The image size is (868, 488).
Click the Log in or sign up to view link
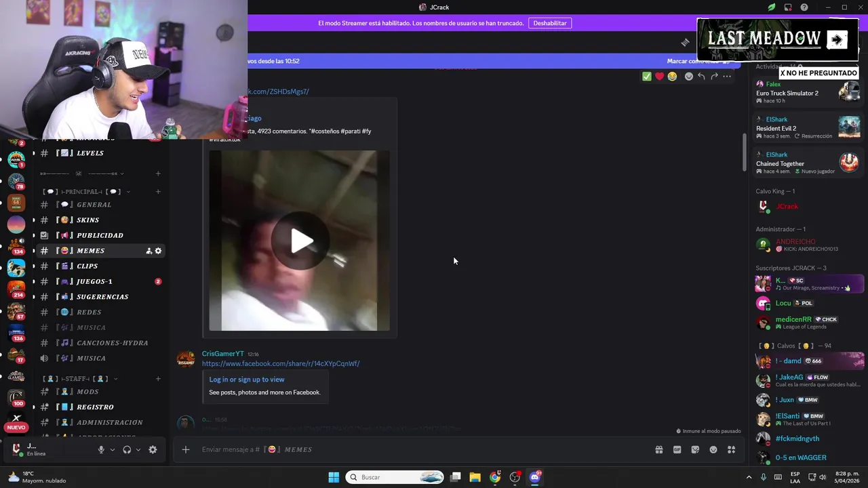point(247,380)
